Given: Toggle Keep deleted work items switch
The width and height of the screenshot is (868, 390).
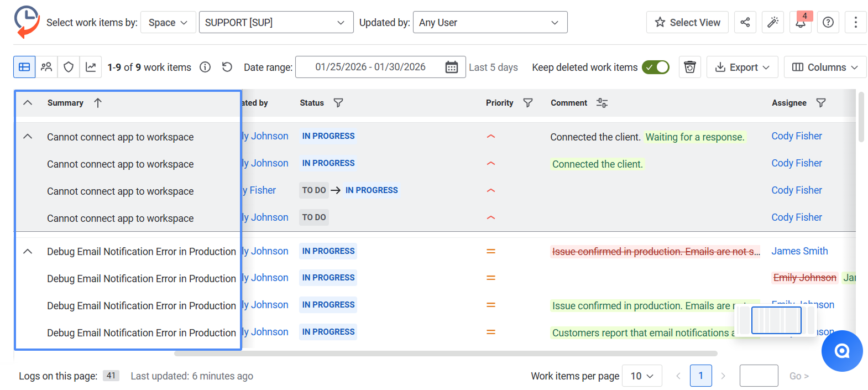Looking at the screenshot, I should coord(655,67).
